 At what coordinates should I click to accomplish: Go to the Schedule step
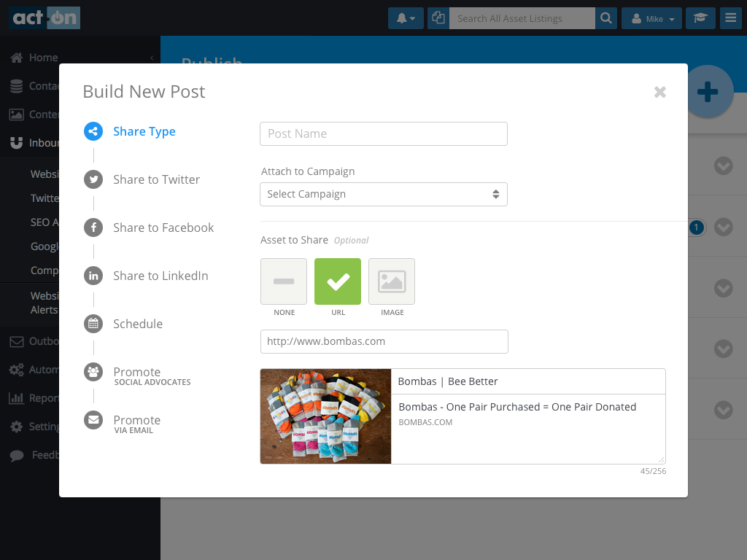point(138,324)
